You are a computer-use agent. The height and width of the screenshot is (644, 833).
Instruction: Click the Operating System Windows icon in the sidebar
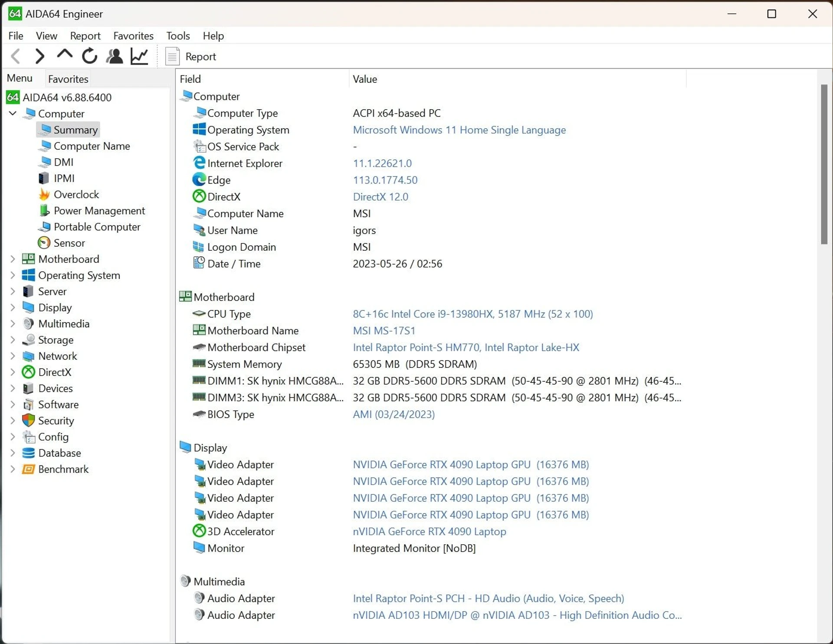point(28,275)
